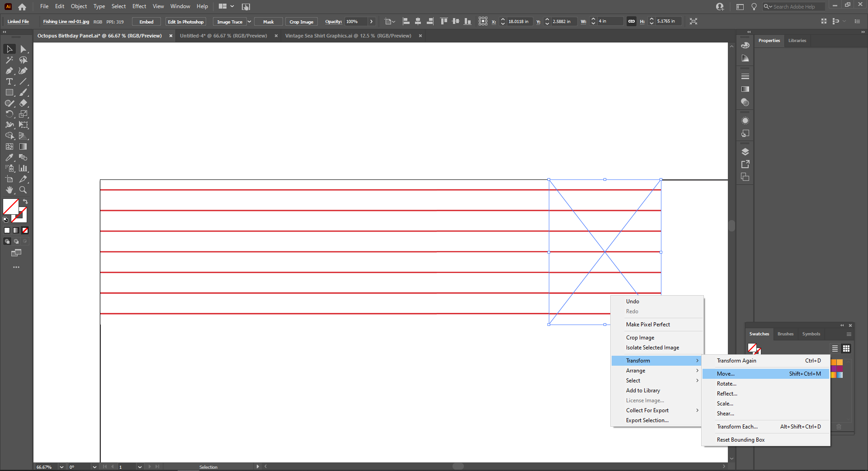Select the Selection tool arrow
The width and height of the screenshot is (868, 471).
[9, 49]
